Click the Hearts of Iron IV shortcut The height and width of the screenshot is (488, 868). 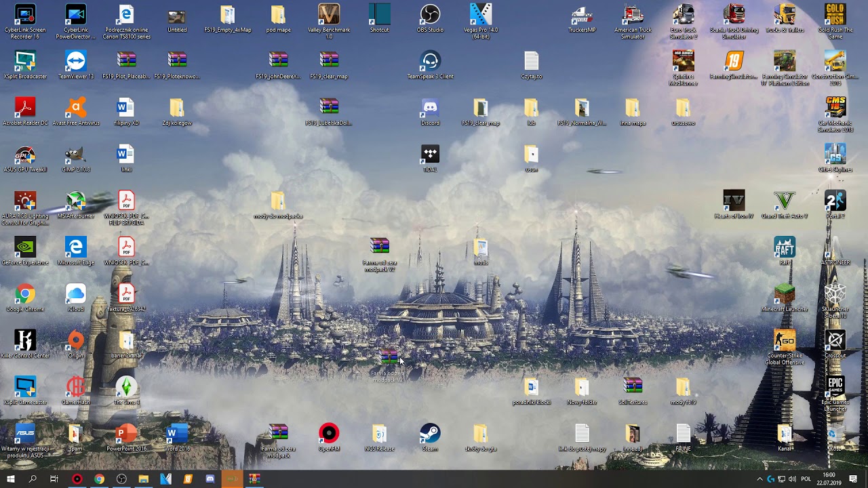[734, 205]
